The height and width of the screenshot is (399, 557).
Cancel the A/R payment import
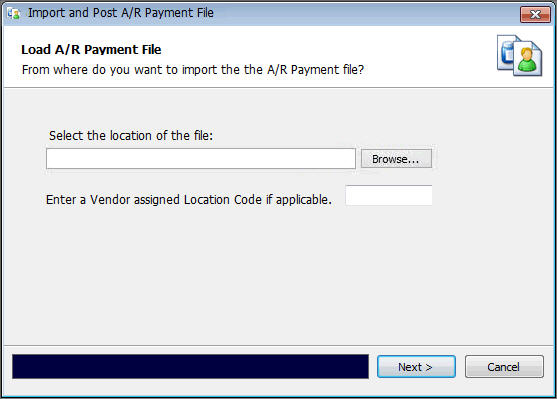(x=504, y=366)
